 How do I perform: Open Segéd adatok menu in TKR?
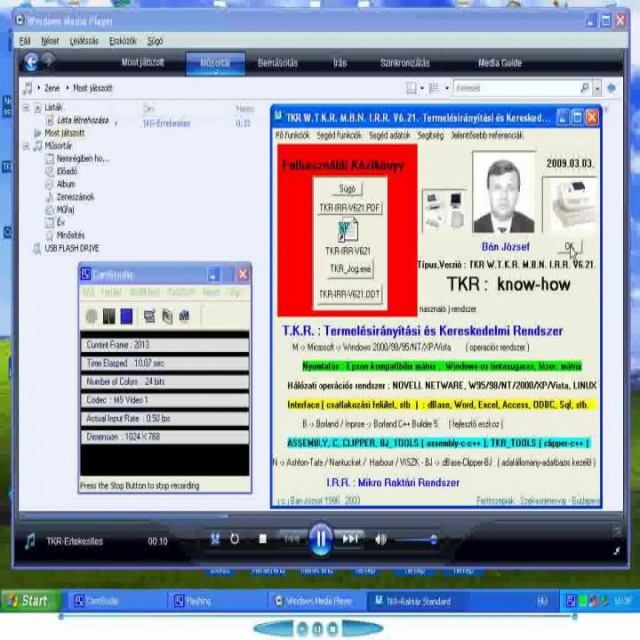(389, 135)
